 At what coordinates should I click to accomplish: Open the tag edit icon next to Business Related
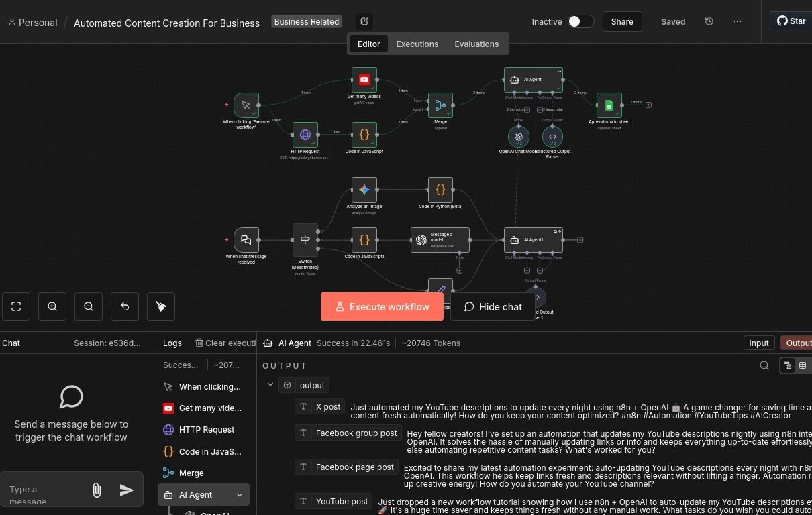coord(364,21)
